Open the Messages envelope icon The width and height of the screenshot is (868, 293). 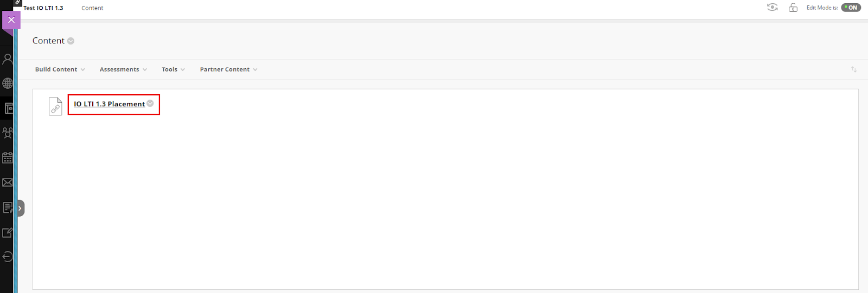coord(7,183)
